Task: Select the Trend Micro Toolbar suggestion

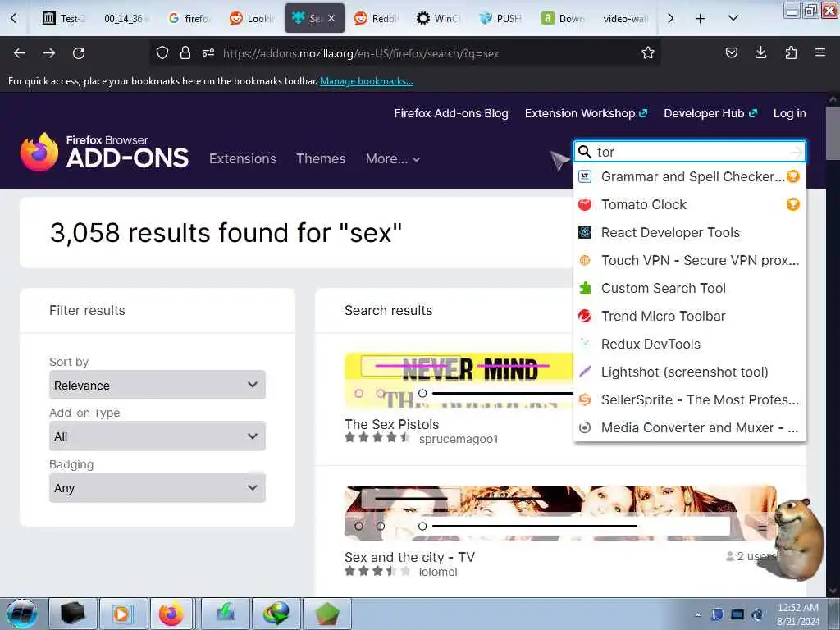Action: [x=689, y=316]
